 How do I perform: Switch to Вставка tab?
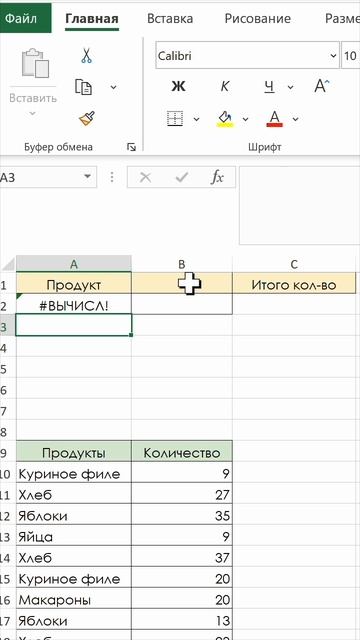(170, 19)
